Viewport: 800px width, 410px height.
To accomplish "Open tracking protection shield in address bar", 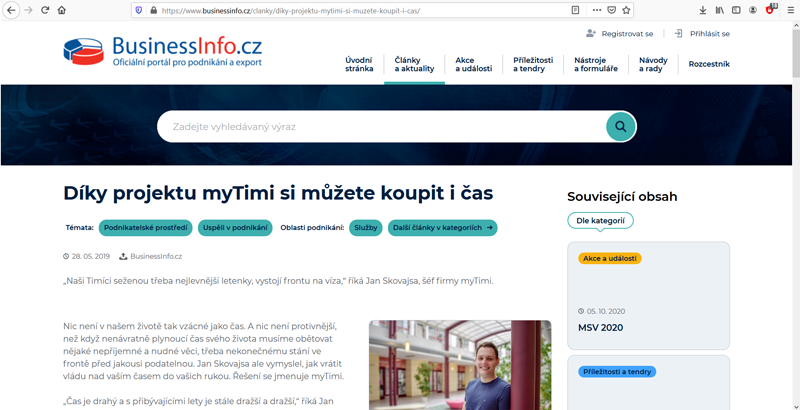I will click(x=139, y=10).
